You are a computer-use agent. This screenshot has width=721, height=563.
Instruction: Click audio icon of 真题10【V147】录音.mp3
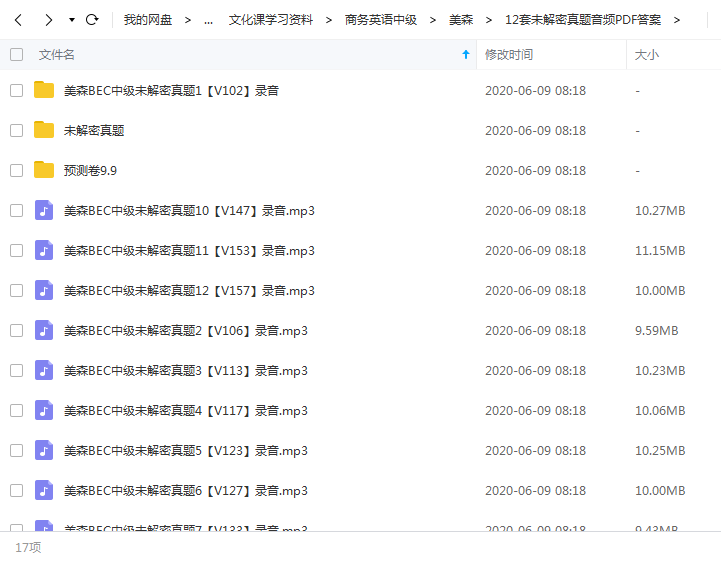(44, 210)
